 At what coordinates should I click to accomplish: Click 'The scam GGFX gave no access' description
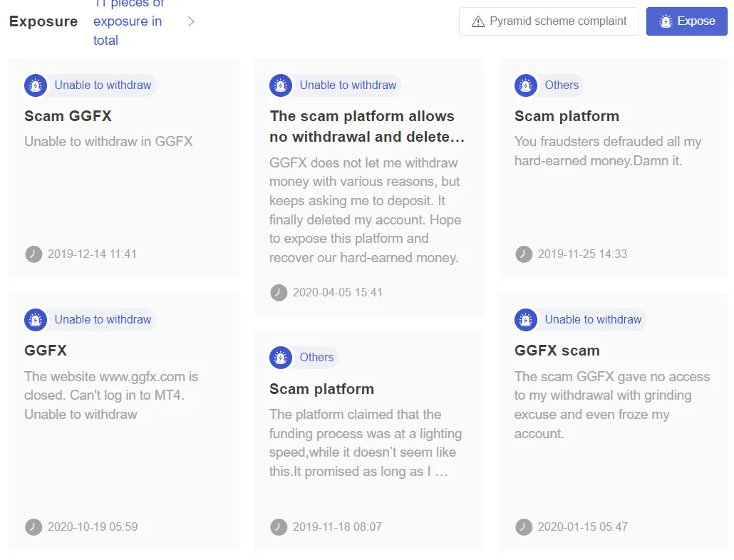[612, 405]
